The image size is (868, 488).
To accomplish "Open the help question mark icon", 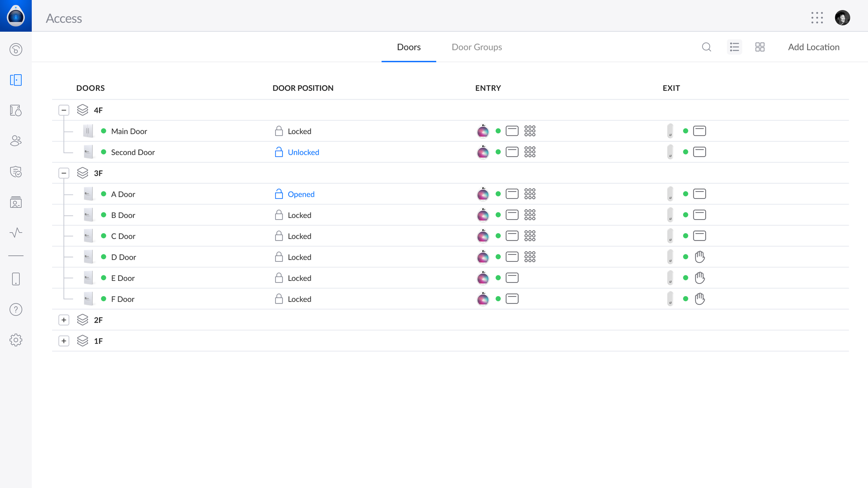I will (x=16, y=310).
